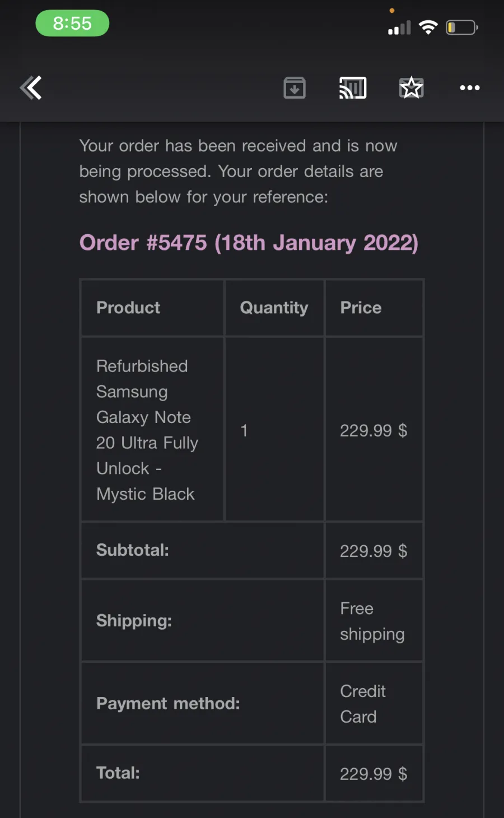Tap the archive download box icon
Viewport: 504px width, 818px height.
[x=295, y=87]
